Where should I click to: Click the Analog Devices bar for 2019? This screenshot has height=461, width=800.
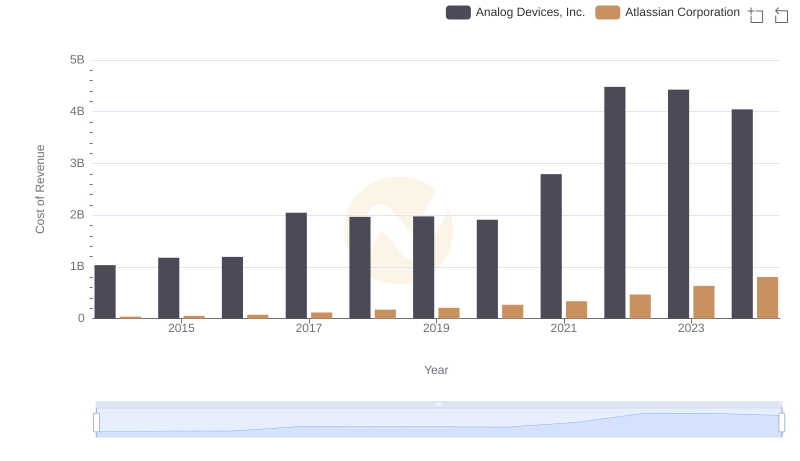point(423,267)
